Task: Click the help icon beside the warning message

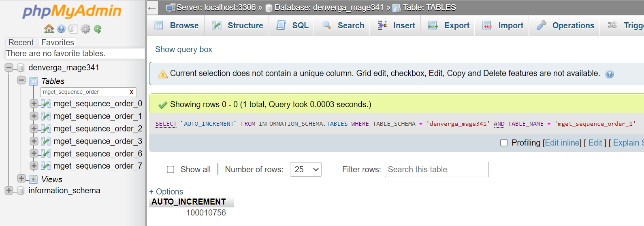Action: 609,74
